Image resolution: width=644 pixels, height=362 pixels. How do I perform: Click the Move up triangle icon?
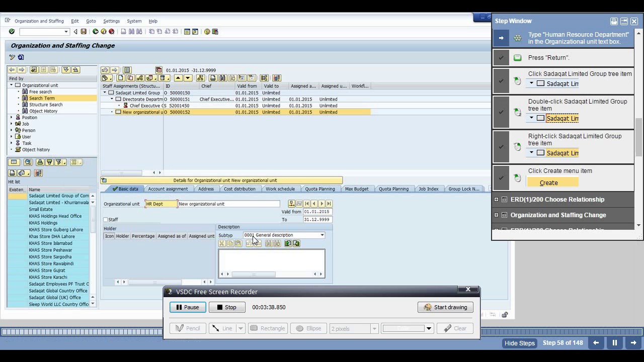178,78
